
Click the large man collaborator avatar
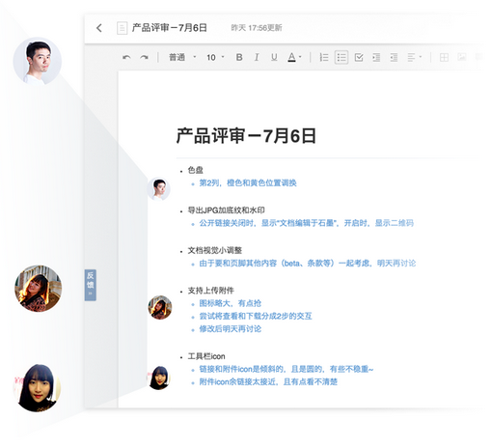click(x=38, y=61)
